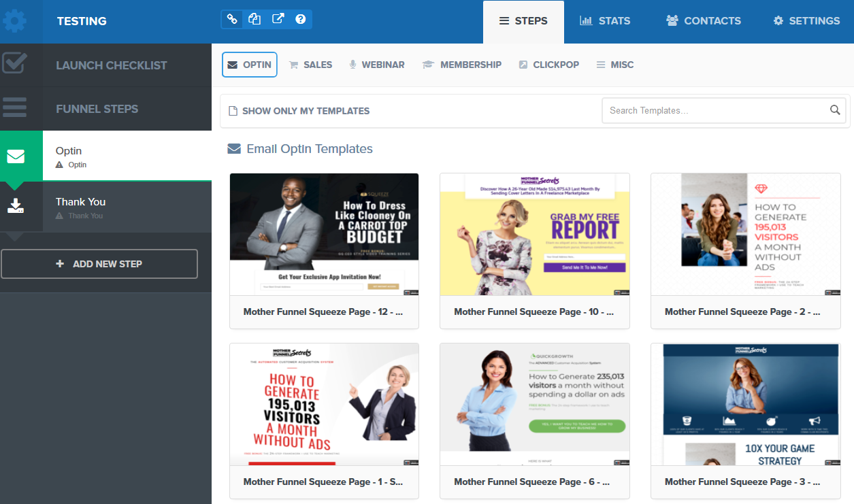Click Add New Step button
The height and width of the screenshot is (504, 854).
coord(99,264)
